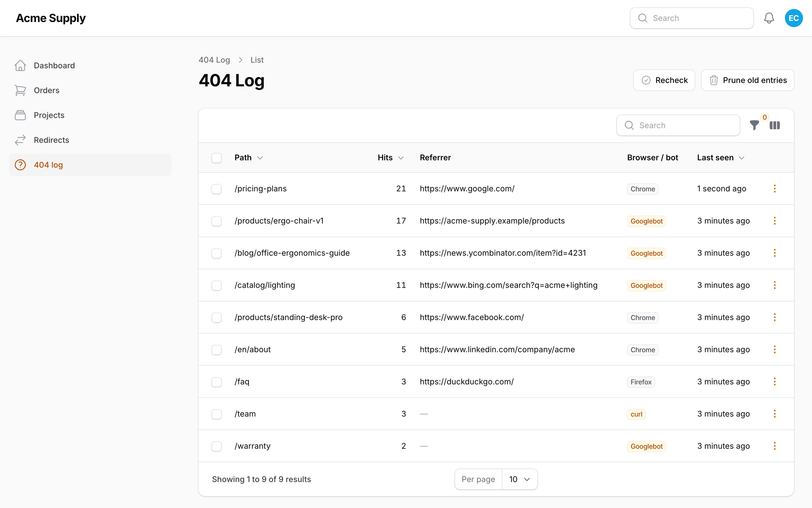Viewport: 812px width, 508px height.
Task: Open row actions for /products/ergo-chair-v1
Action: (775, 221)
